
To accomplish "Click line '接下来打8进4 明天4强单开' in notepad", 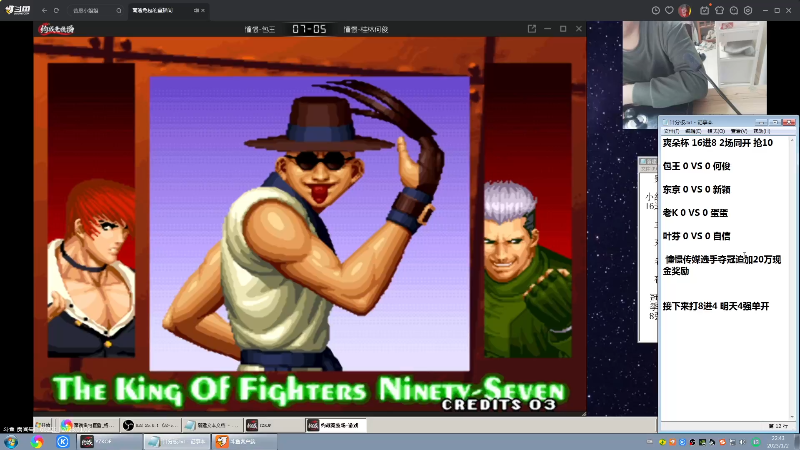I will point(716,306).
